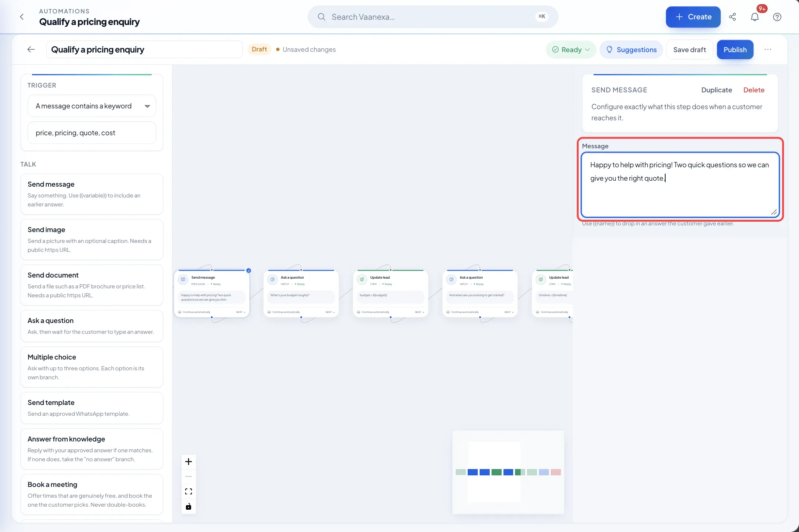
Task: Add a Send document block
Action: [x=92, y=285]
